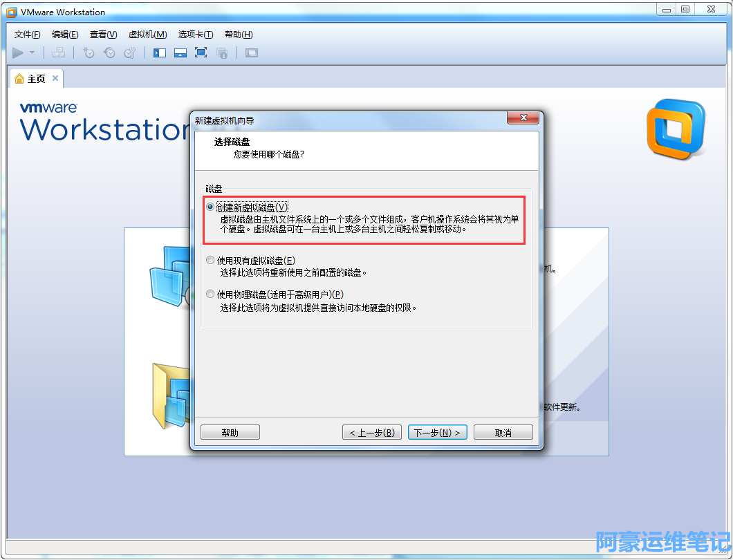Open the snapshot manager wrench icon

[x=130, y=53]
